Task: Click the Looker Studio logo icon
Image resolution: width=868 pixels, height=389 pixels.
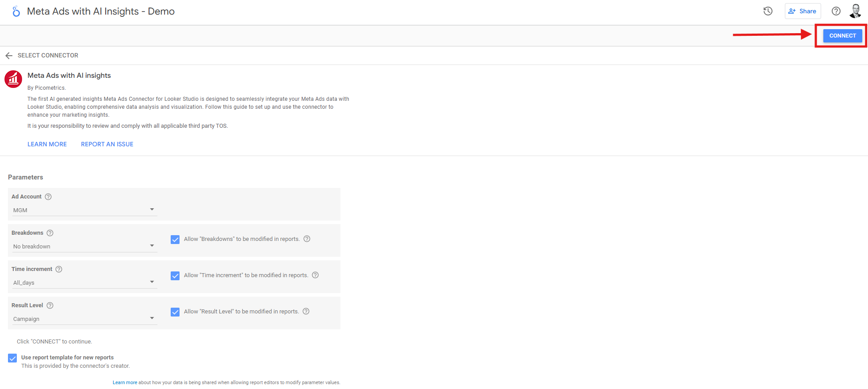Action: (16, 11)
